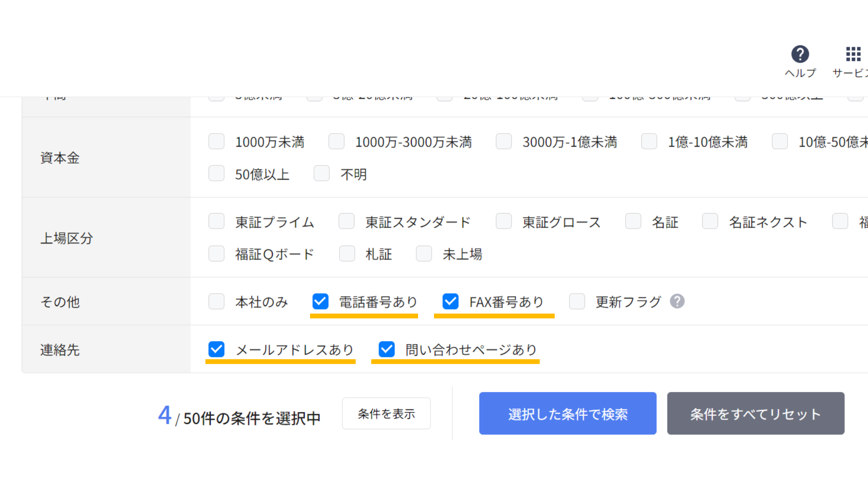The height and width of the screenshot is (489, 868).
Task: Check the 東証グロース checkbox
Action: point(504,222)
